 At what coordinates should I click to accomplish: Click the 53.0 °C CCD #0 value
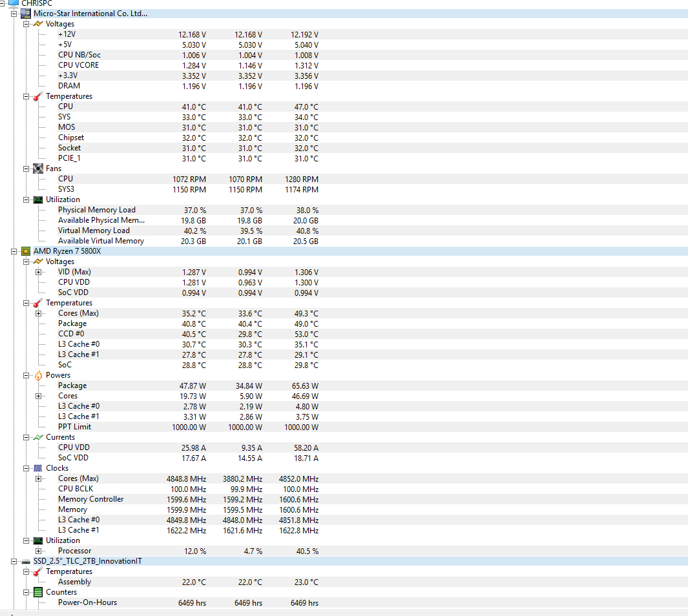point(306,334)
